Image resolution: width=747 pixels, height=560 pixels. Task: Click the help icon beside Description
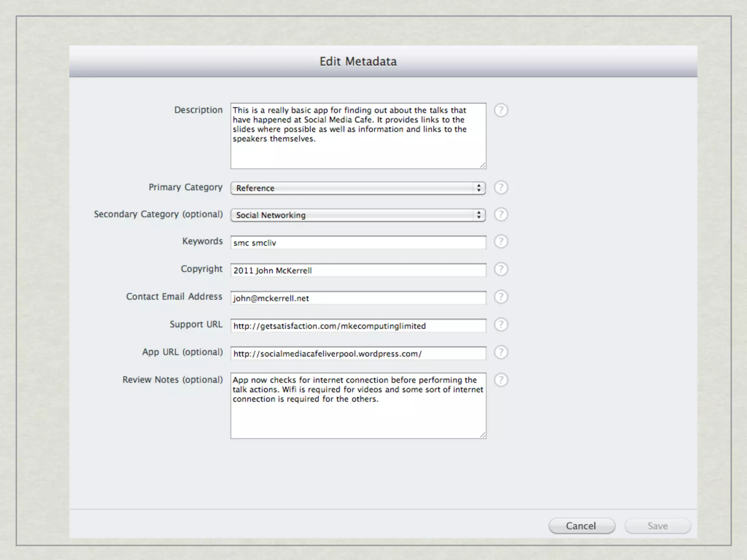pos(501,110)
